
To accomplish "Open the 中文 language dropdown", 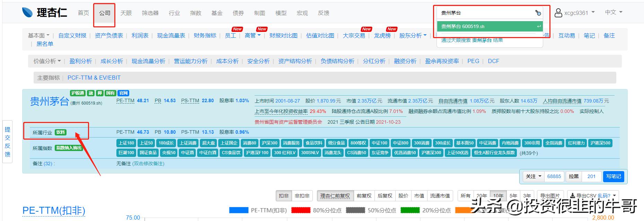I will coord(614,12).
